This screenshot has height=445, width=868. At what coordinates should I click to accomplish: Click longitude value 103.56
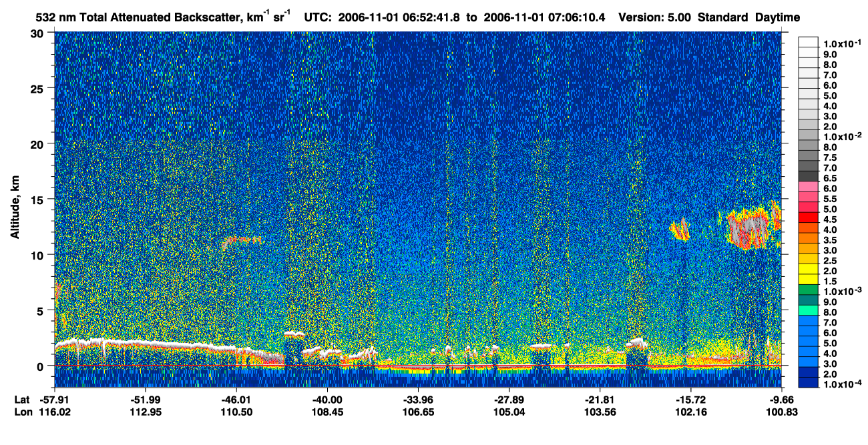click(x=600, y=412)
